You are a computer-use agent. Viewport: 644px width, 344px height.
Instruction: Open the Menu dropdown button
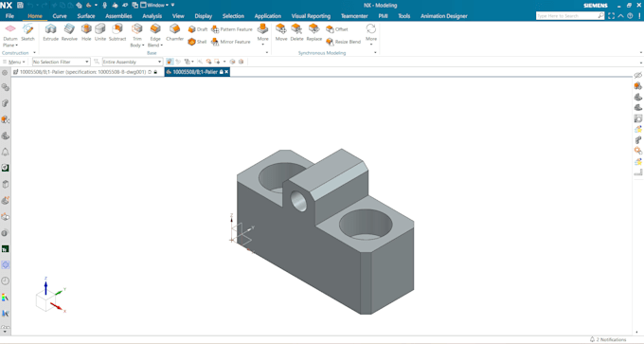14,62
